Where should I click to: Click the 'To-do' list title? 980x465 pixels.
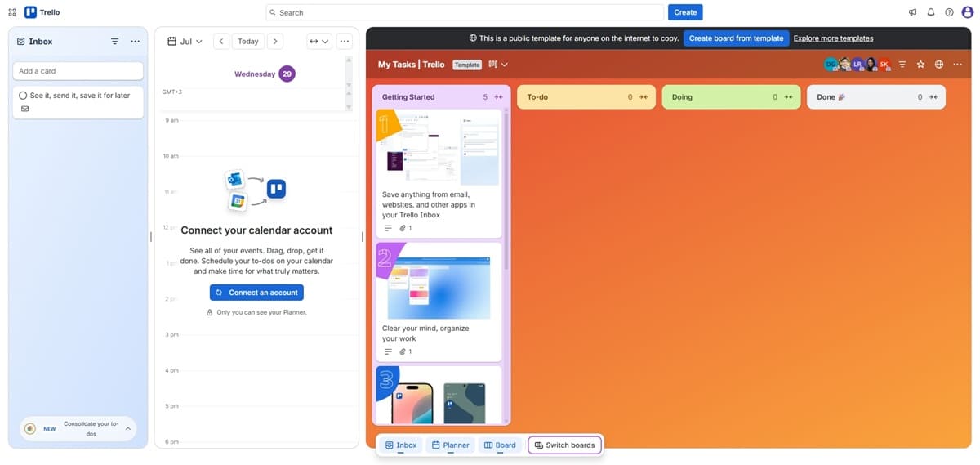(x=537, y=97)
